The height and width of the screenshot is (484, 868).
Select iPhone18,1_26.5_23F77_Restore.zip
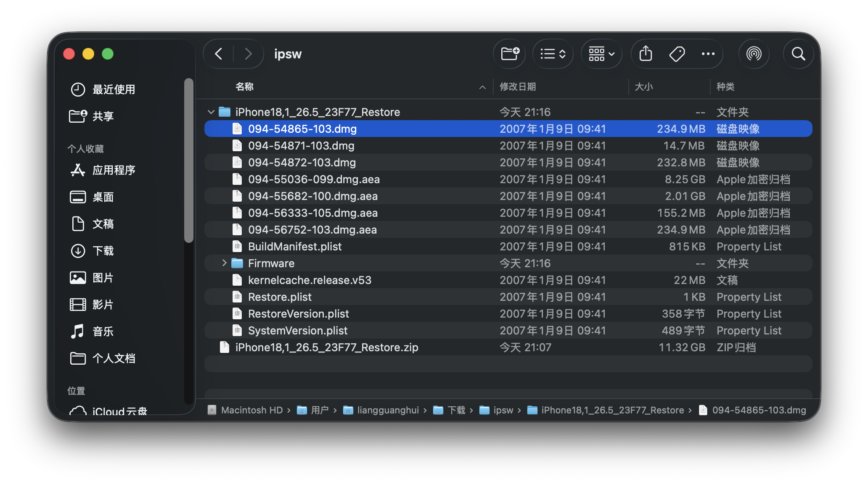(508, 347)
